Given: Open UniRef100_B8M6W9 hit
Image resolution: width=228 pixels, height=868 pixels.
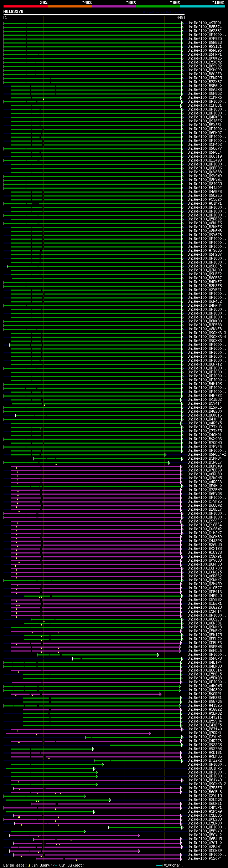Looking at the screenshot, I should click(x=204, y=466).
